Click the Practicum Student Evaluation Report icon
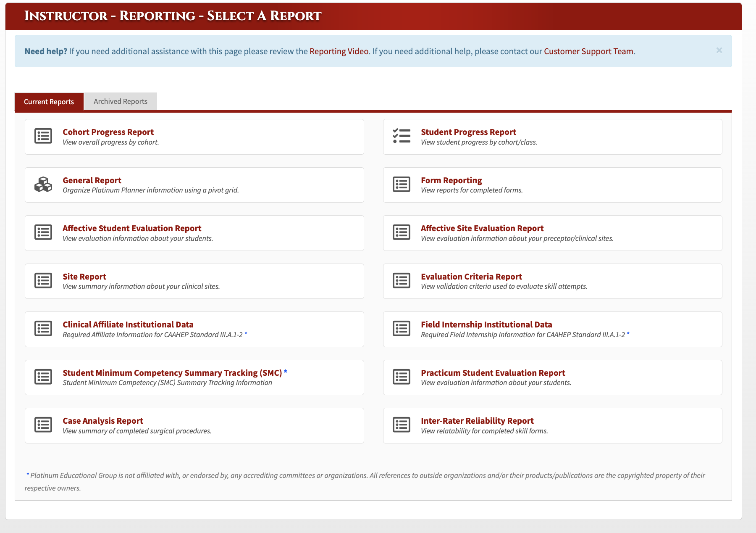Image resolution: width=756 pixels, height=533 pixels. (402, 377)
